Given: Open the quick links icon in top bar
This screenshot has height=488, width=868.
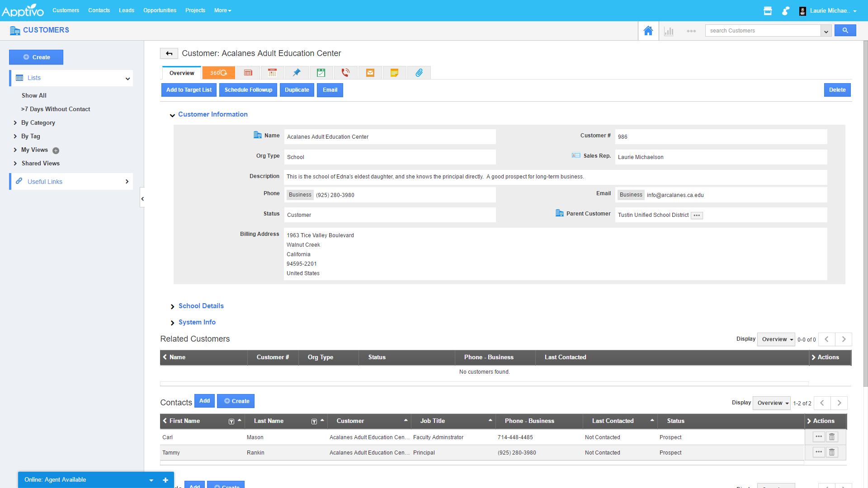Looking at the screenshot, I should 786,11.
